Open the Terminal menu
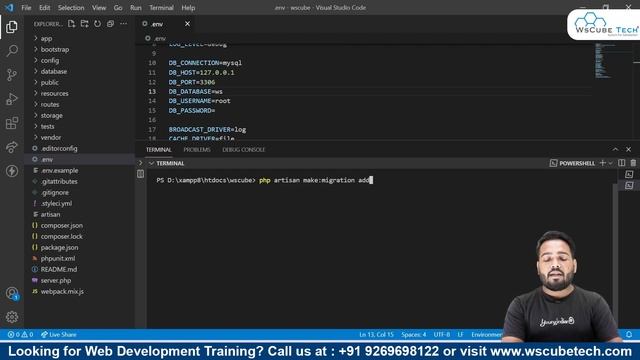Screen dimensions: 640x360 point(161,8)
